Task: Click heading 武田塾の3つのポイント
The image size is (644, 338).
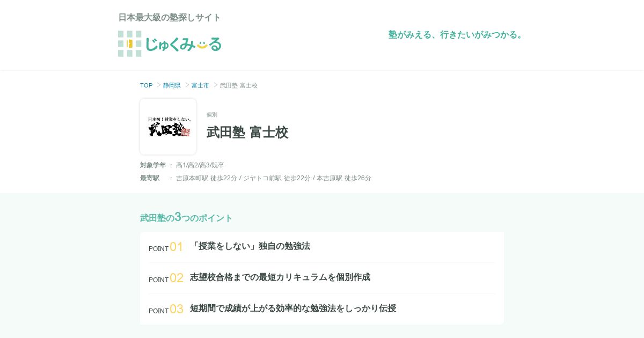Action: (x=186, y=217)
